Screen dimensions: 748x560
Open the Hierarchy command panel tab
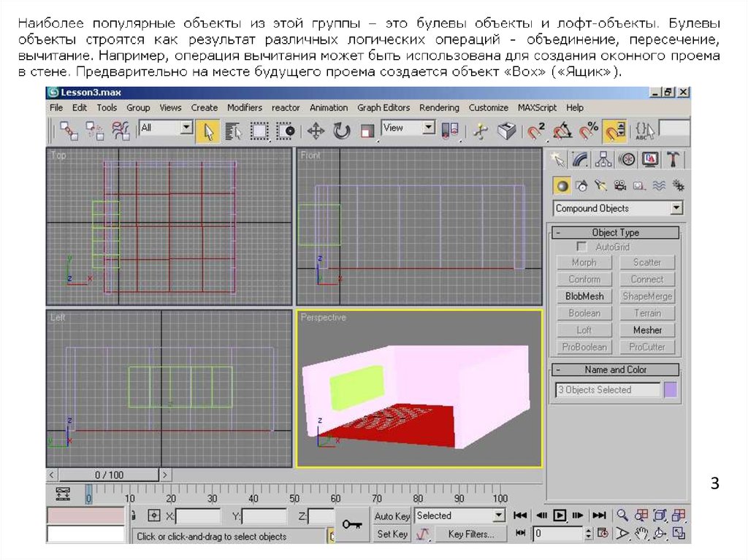[x=603, y=159]
